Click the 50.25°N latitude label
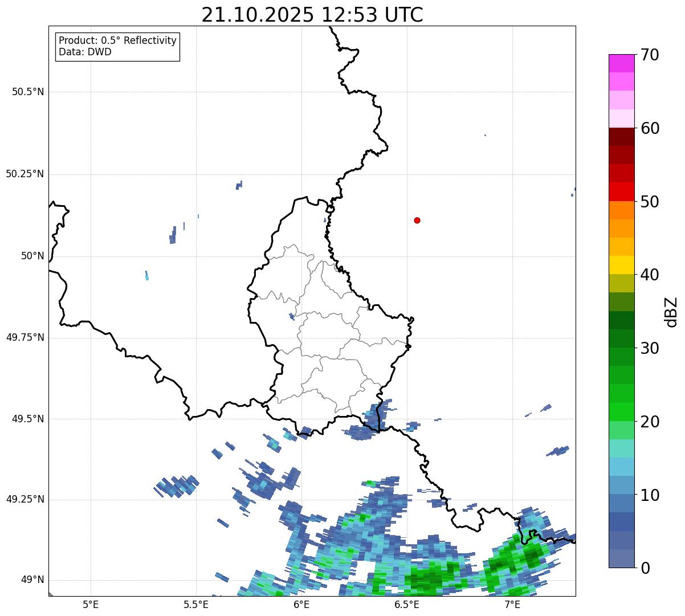Image resolution: width=685 pixels, height=616 pixels. (25, 174)
